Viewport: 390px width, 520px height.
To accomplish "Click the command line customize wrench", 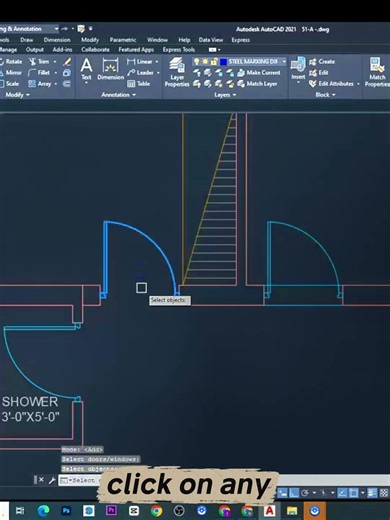I will click(52, 480).
